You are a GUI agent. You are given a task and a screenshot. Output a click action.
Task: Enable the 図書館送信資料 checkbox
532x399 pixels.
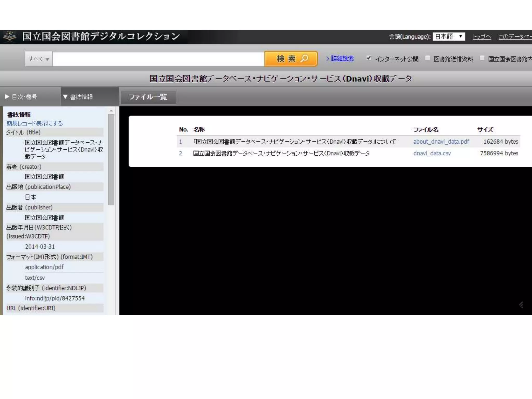point(427,58)
